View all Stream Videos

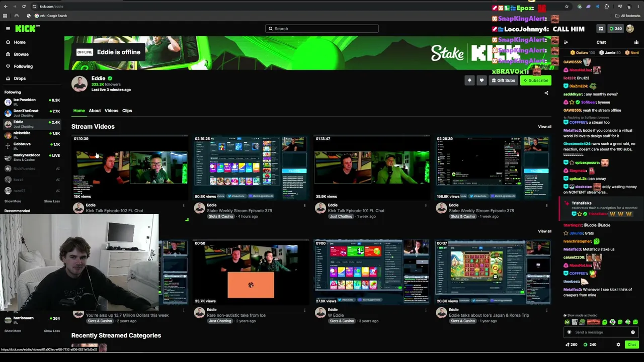(544, 127)
